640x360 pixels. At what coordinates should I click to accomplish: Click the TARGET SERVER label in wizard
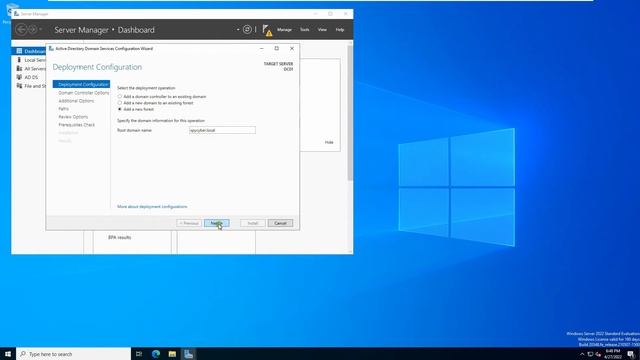point(278,64)
